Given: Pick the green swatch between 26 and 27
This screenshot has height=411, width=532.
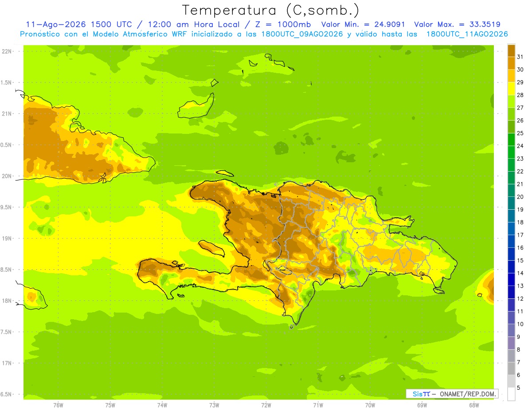Looking at the screenshot, I should [512, 114].
